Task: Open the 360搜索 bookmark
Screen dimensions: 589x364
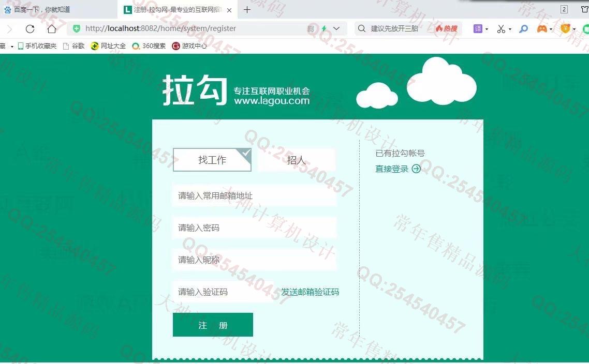Action: pos(149,46)
